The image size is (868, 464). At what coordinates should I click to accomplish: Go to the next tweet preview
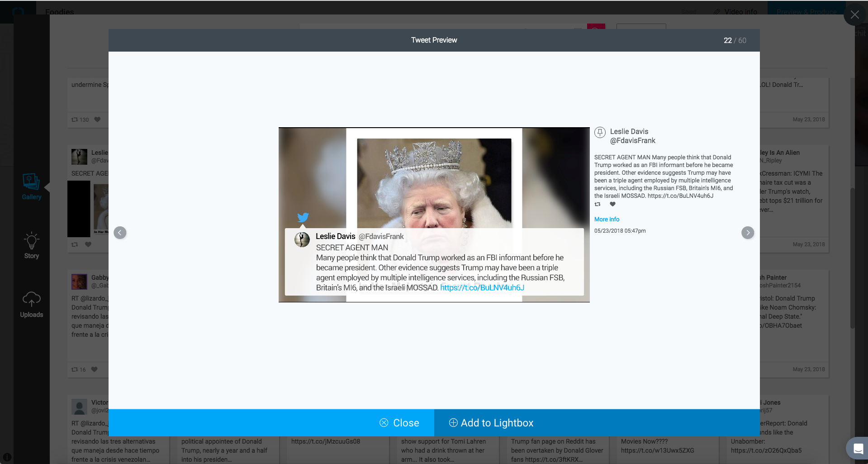[x=748, y=233]
